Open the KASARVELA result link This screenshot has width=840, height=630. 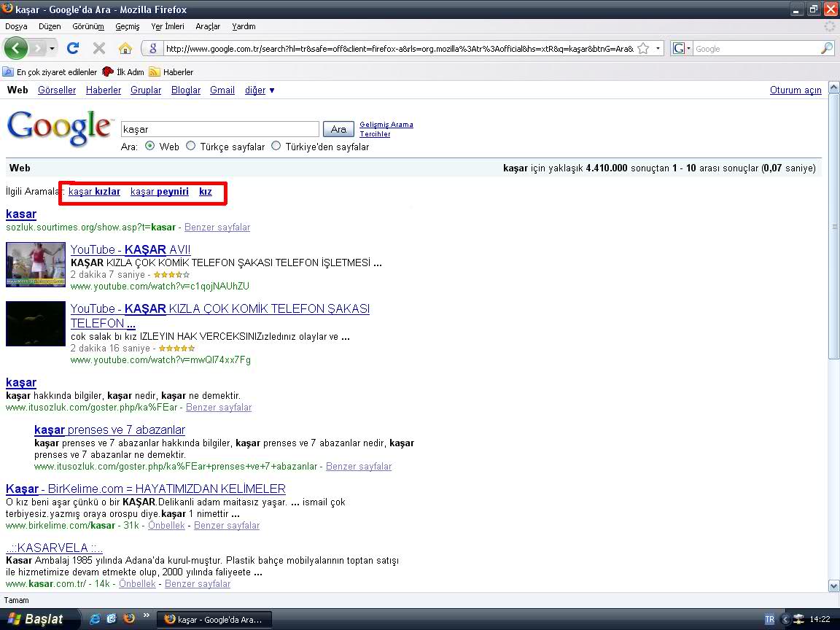(x=54, y=548)
